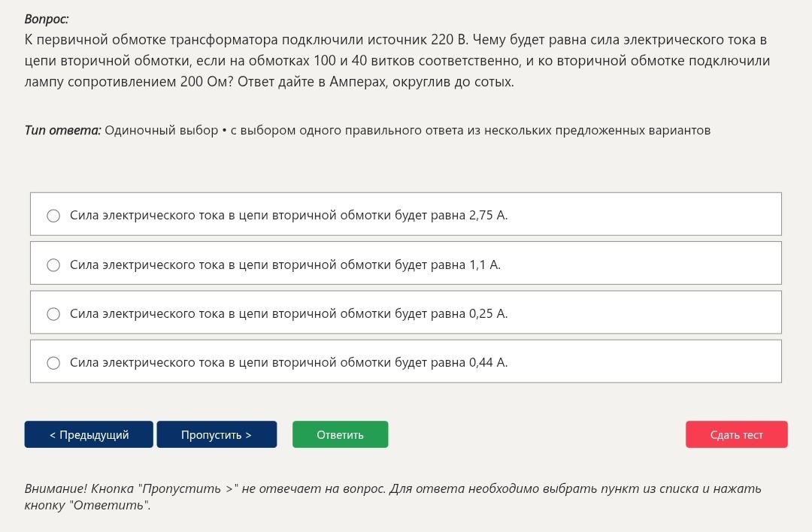
Task: Select the radio button for answer 0,25 А
Action: [53, 313]
